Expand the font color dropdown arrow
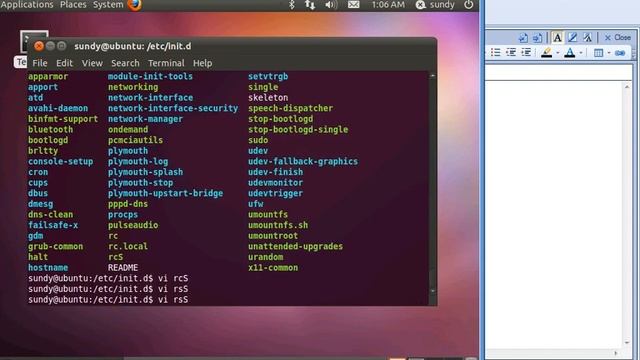This screenshot has width=640, height=360. point(581,53)
